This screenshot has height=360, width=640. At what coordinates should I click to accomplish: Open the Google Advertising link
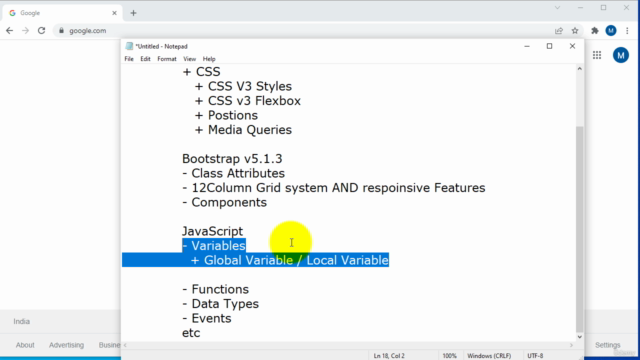(x=66, y=345)
